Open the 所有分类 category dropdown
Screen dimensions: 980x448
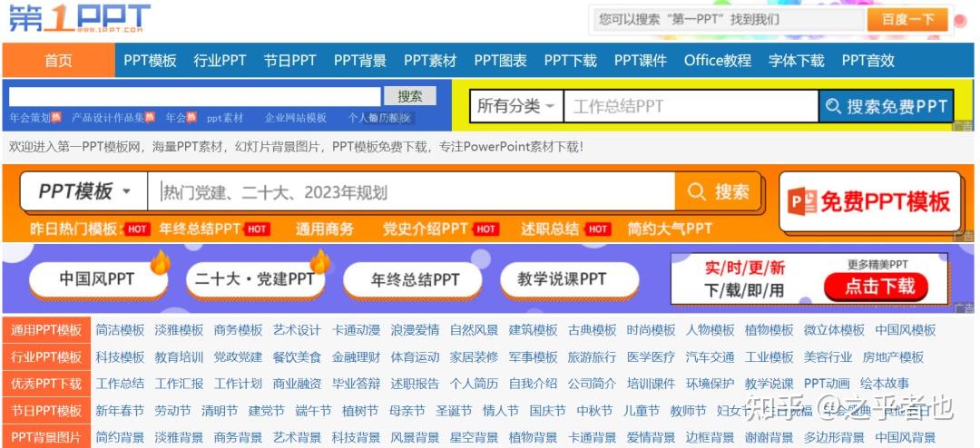pos(516,106)
